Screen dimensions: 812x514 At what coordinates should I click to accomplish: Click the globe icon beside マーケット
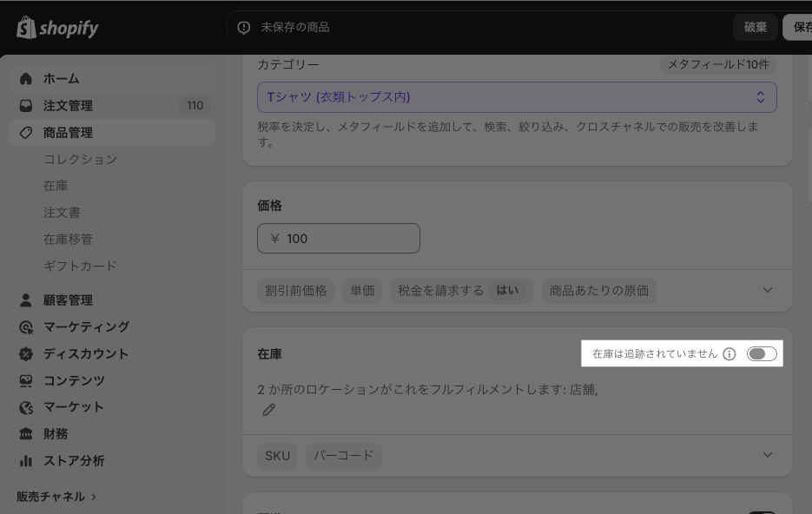point(26,407)
